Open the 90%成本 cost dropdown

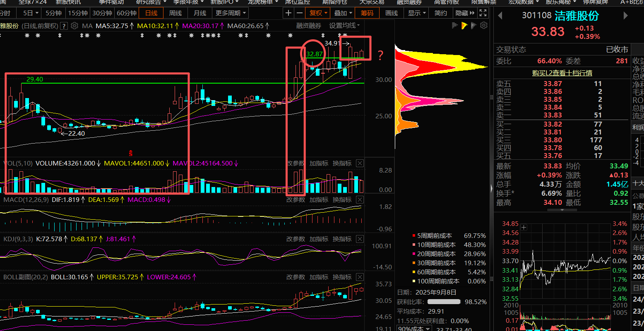coord(414,329)
